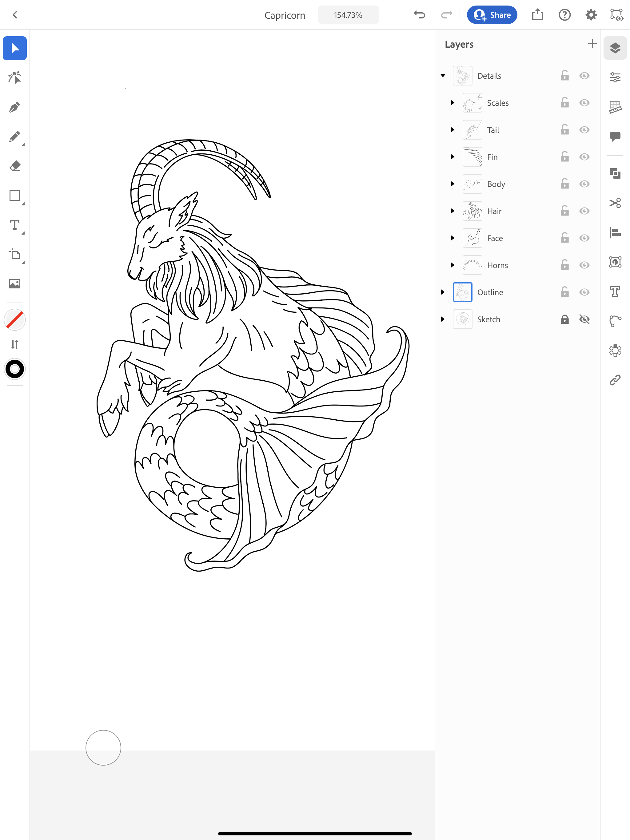Open the Layers panel icon
The height and width of the screenshot is (840, 630).
[615, 48]
